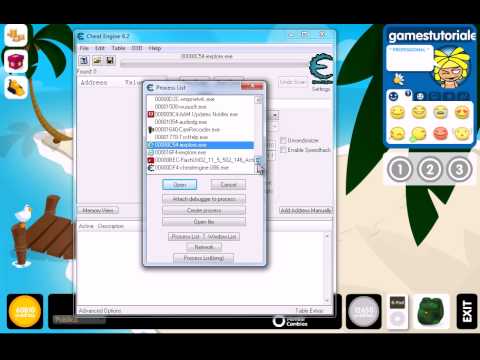Screen dimensions: 480x360
Task: Click the gray round coin button
Action: pyautogui.click(x=364, y=311)
